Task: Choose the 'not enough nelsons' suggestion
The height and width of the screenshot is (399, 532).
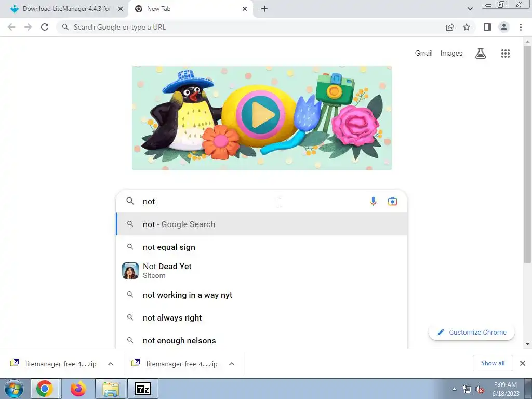Action: point(262,340)
